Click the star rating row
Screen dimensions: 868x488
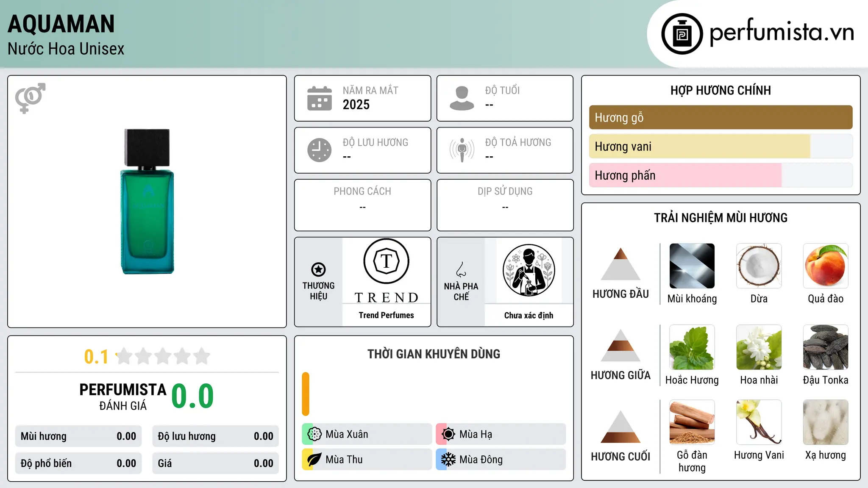pos(163,356)
